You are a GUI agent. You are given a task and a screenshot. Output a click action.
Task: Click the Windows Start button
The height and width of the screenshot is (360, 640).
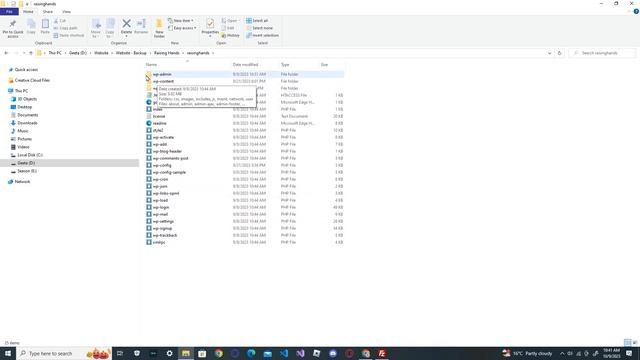[8, 353]
